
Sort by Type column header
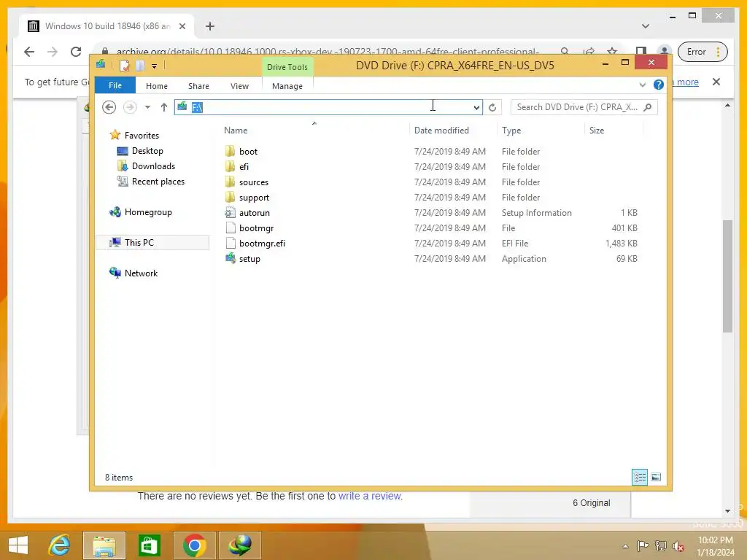511,131
